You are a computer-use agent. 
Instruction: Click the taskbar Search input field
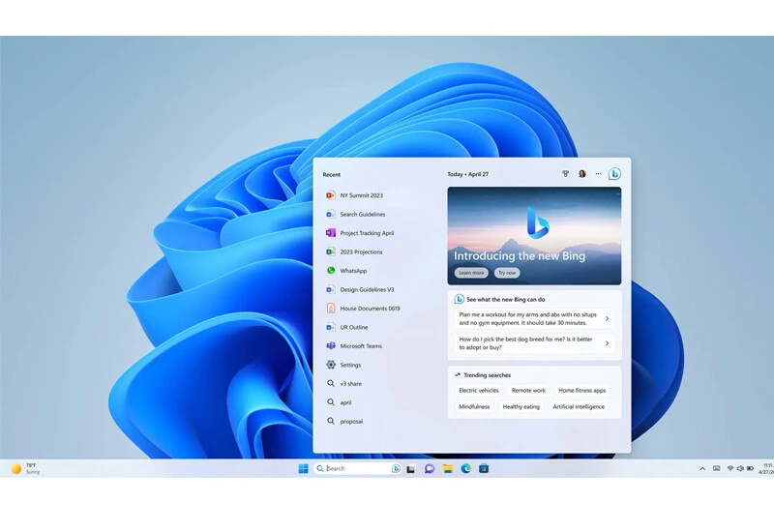pos(357,468)
